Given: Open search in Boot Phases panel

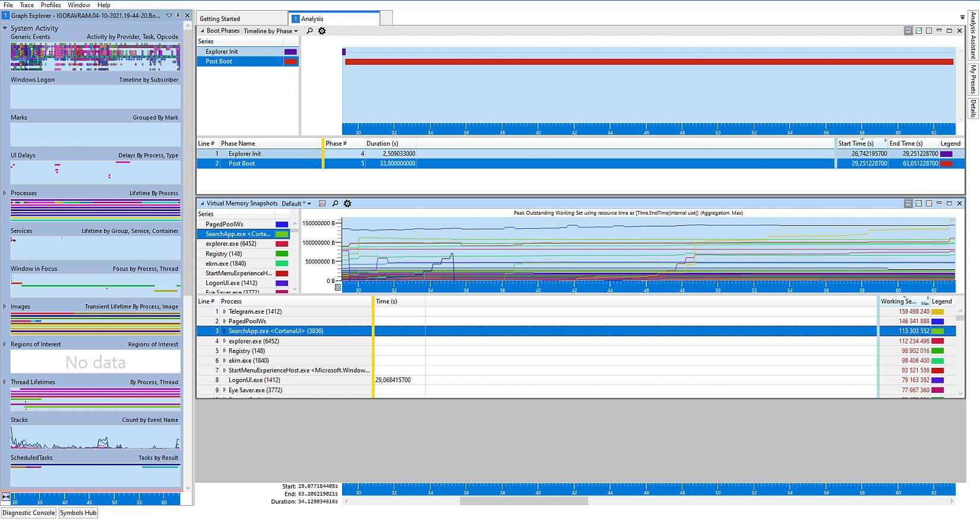Looking at the screenshot, I should [309, 31].
